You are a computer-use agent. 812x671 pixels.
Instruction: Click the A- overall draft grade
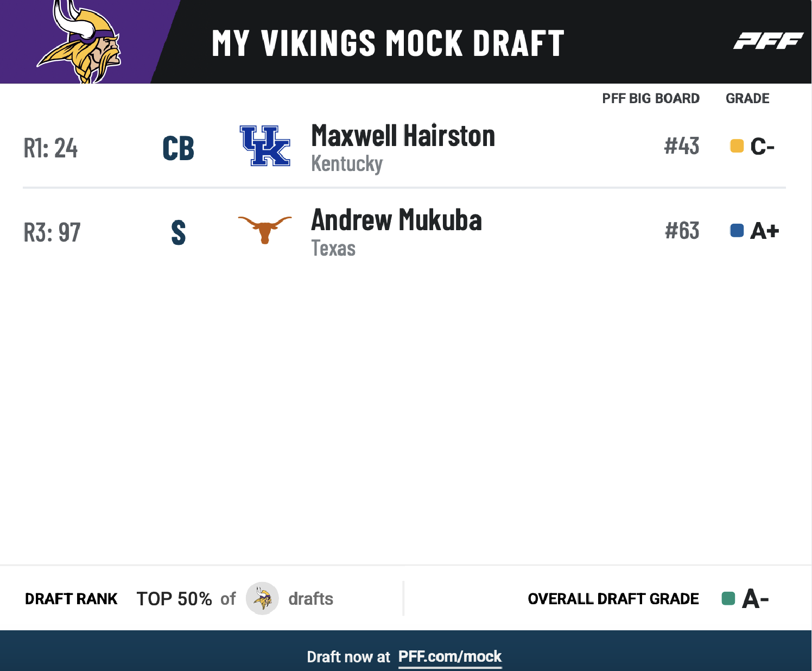(755, 599)
